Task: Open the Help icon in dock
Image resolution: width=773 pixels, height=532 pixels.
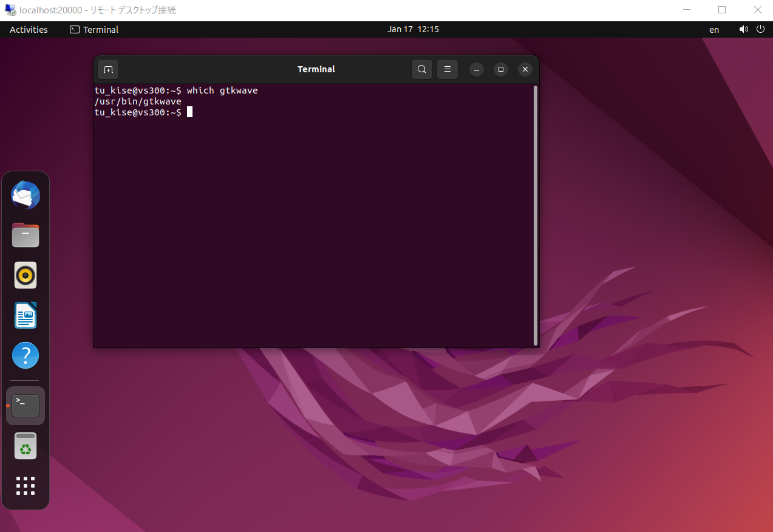Action: tap(26, 355)
